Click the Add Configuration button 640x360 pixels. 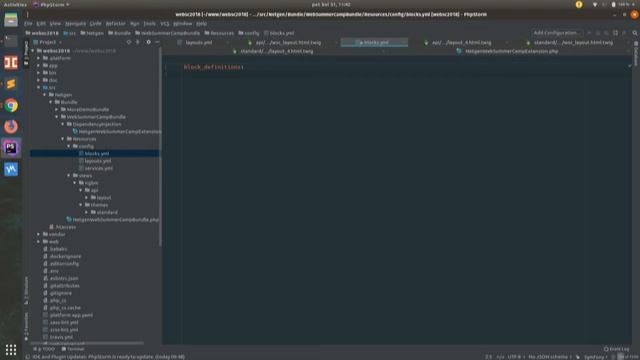pyautogui.click(x=556, y=33)
